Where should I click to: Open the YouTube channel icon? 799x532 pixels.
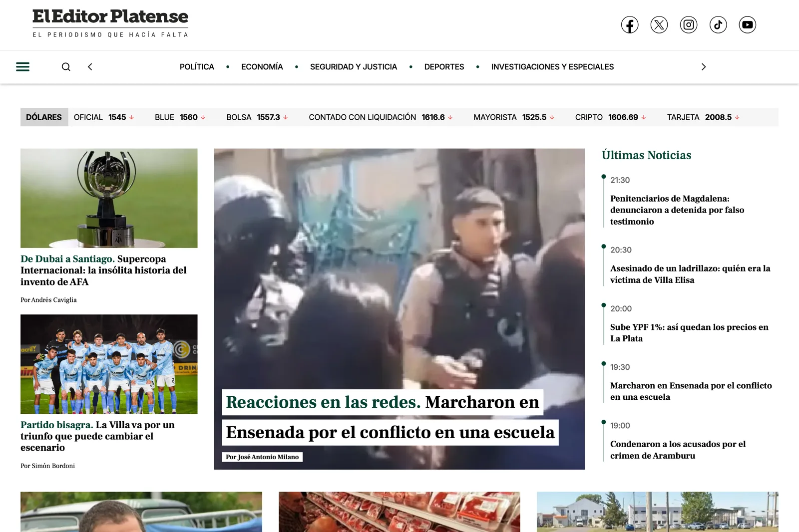(748, 24)
